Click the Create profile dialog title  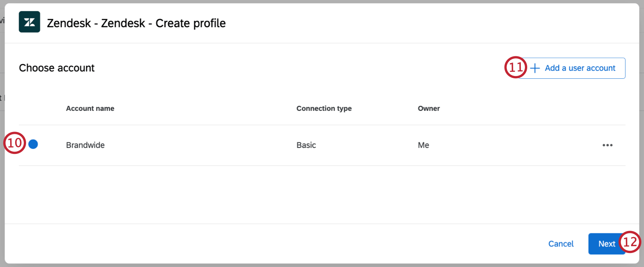136,23
